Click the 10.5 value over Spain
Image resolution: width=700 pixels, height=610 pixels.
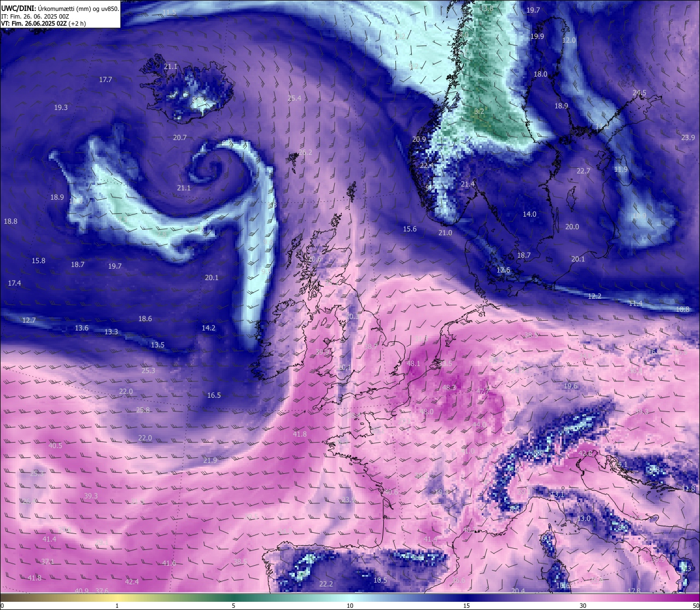pos(380,580)
